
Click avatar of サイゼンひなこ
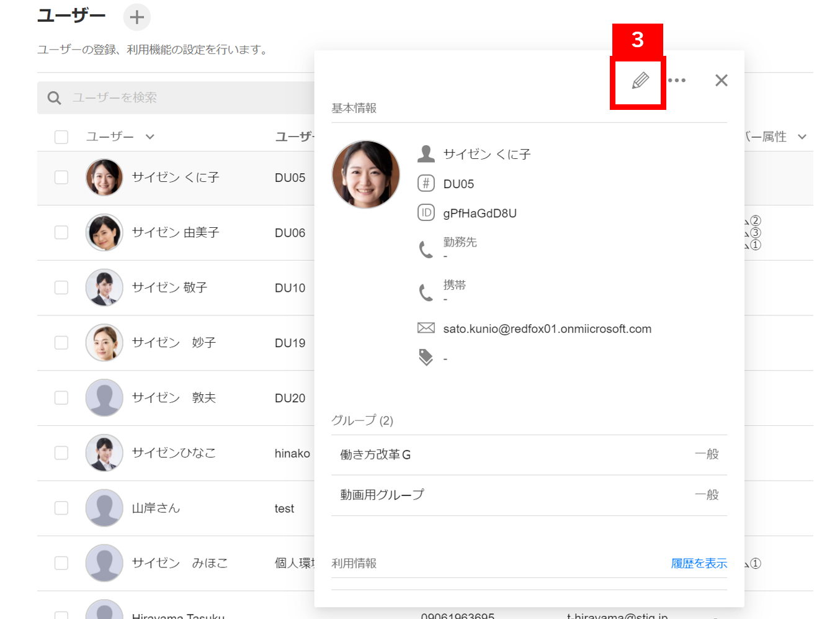tap(104, 453)
